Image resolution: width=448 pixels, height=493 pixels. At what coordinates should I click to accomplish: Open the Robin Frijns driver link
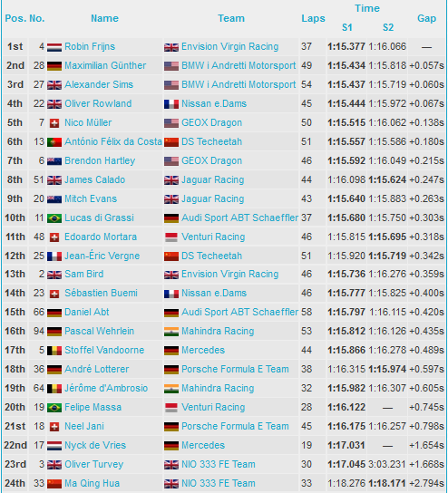point(90,46)
